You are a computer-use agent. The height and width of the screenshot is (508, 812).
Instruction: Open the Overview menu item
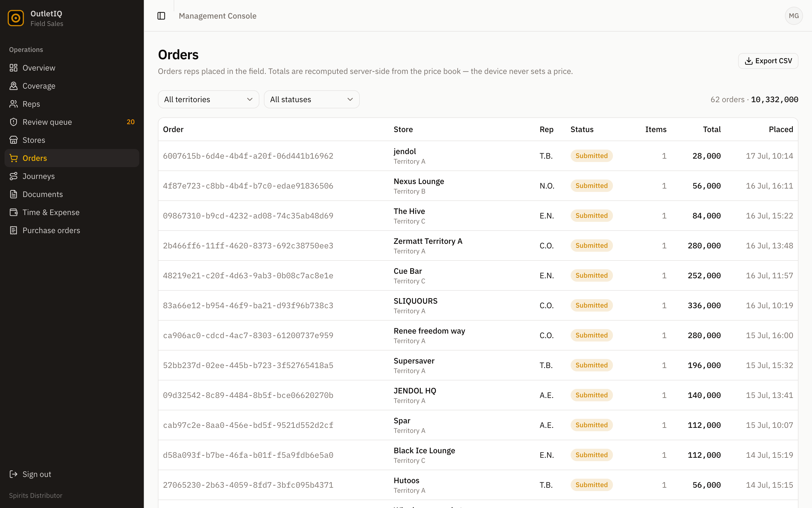pos(72,68)
